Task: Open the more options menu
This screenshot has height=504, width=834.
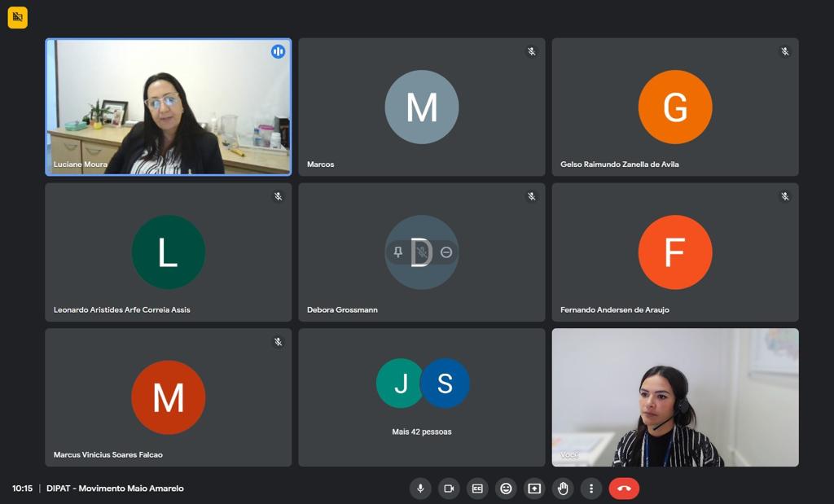Action: pos(591,489)
